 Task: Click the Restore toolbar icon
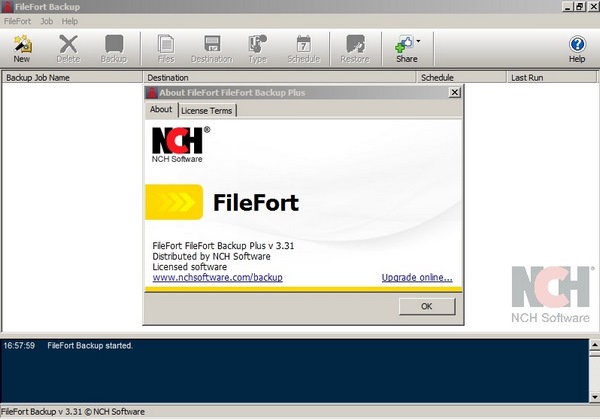355,44
